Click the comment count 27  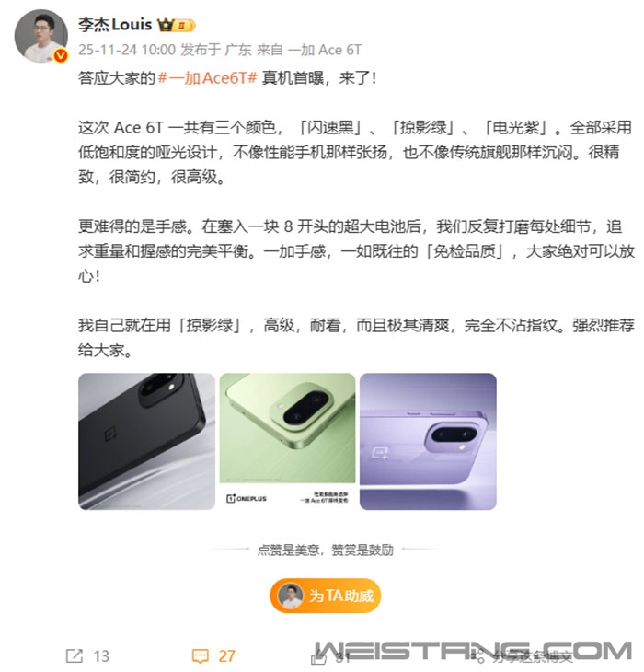pyautogui.click(x=227, y=656)
